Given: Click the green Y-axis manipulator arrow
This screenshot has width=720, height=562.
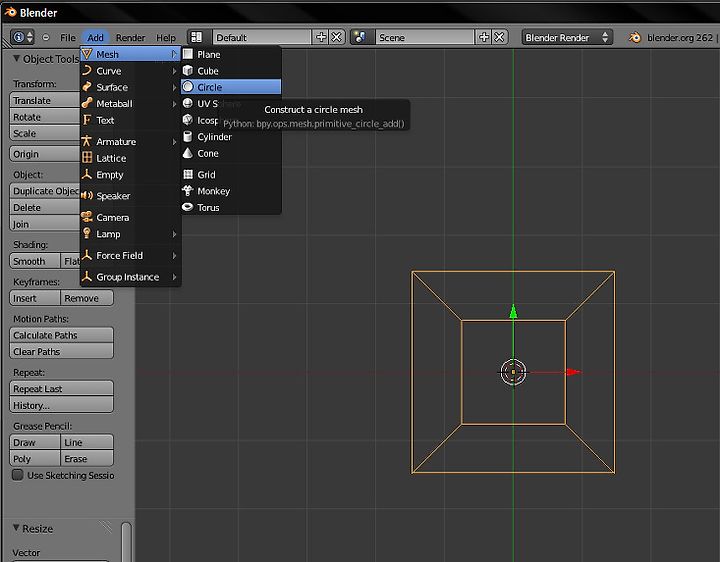Looking at the screenshot, I should pos(513,312).
